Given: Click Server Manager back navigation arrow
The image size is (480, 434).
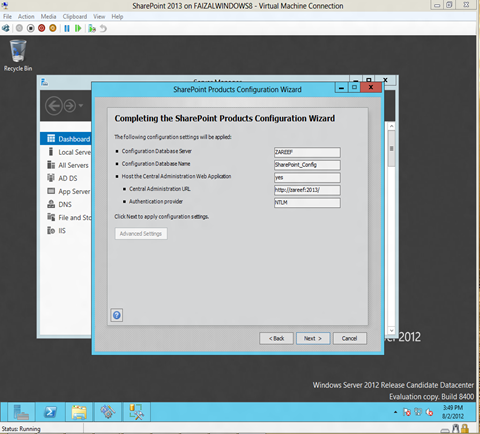Looking at the screenshot, I should [x=54, y=106].
